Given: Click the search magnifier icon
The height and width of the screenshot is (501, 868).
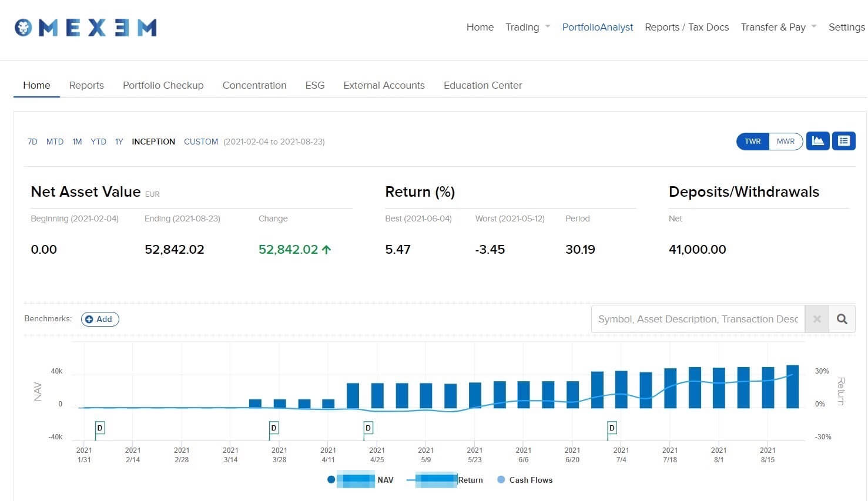Looking at the screenshot, I should pos(842,319).
